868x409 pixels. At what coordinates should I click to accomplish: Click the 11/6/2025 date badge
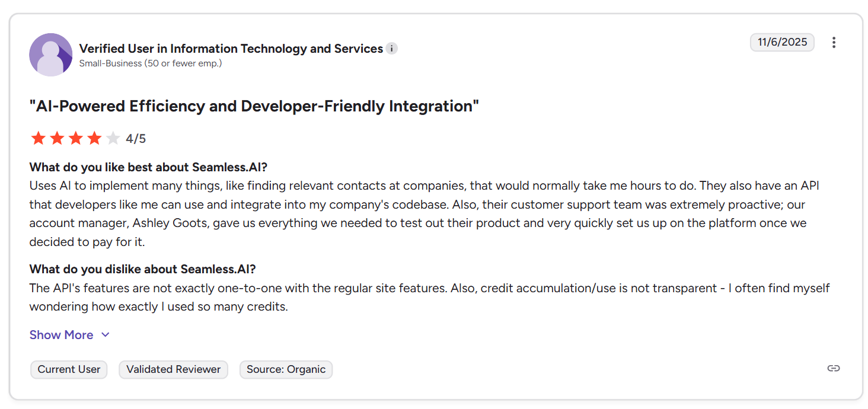(782, 42)
